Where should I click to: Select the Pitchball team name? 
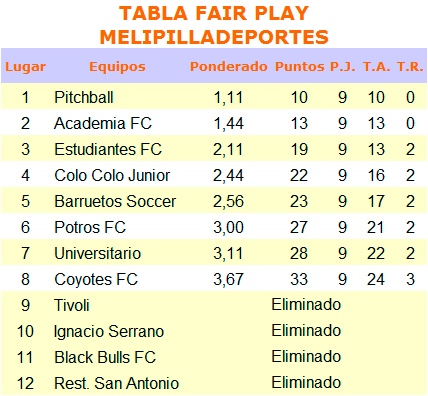pyautogui.click(x=84, y=97)
